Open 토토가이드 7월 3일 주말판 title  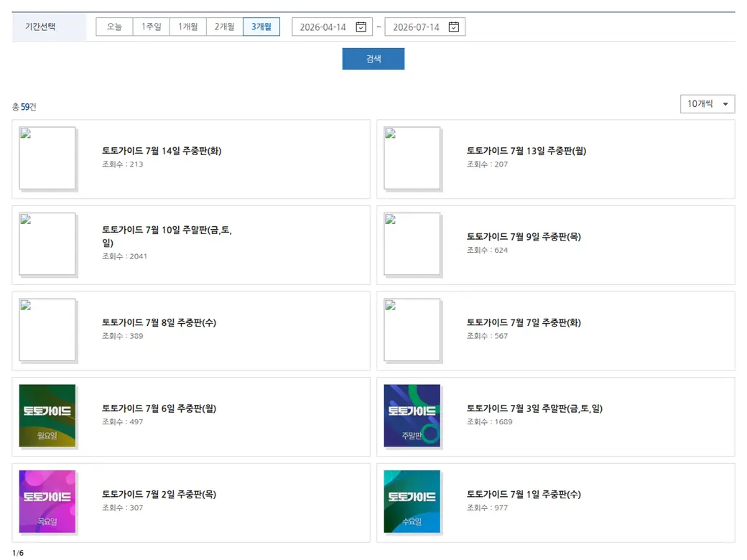pyautogui.click(x=534, y=409)
